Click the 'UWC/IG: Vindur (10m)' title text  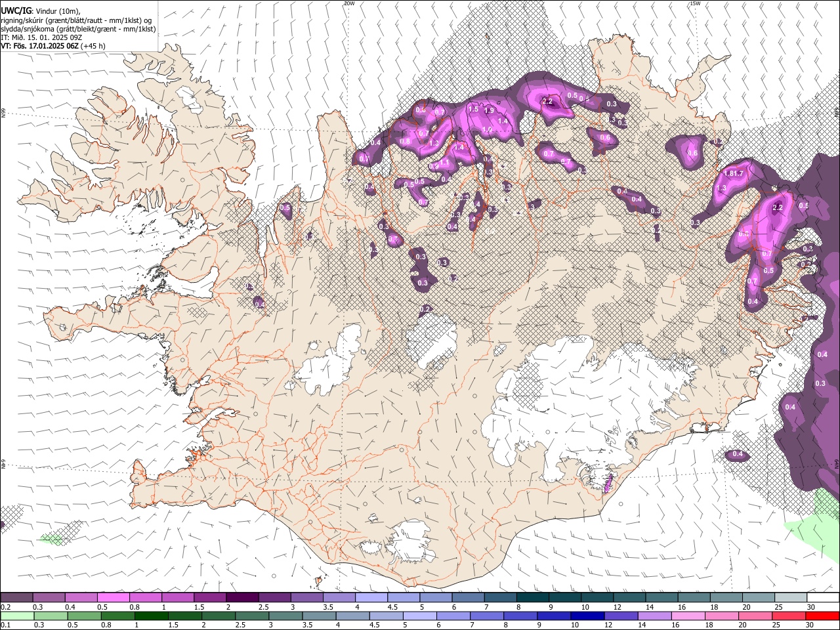[41, 10]
